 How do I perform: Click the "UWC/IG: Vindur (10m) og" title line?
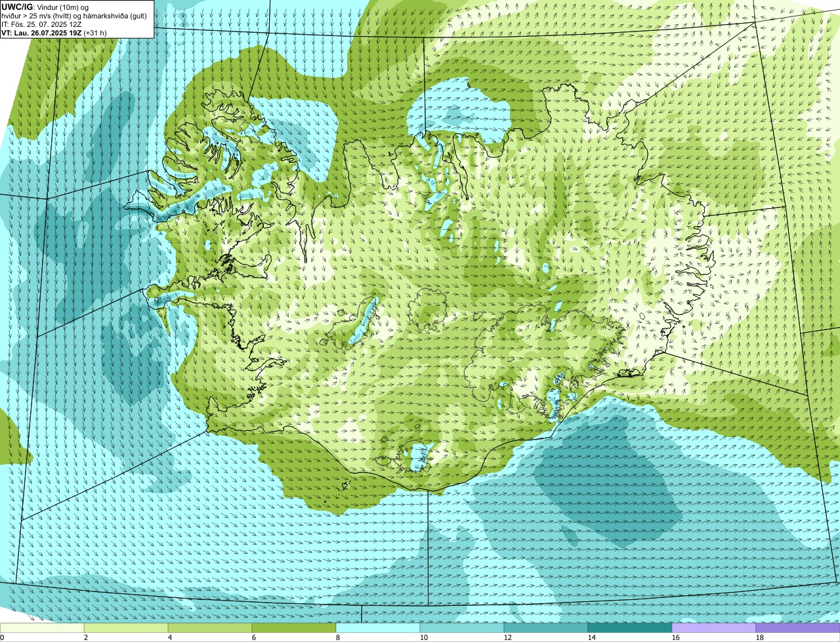(45, 7)
